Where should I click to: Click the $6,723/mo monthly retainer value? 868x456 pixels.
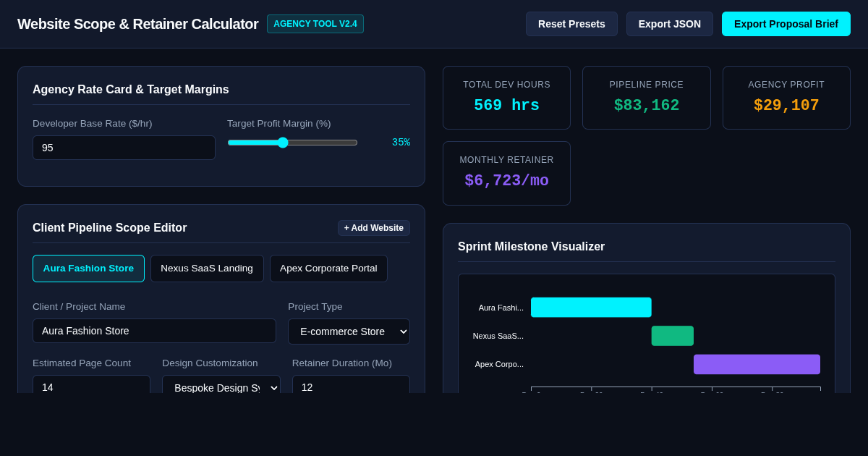pos(506,181)
